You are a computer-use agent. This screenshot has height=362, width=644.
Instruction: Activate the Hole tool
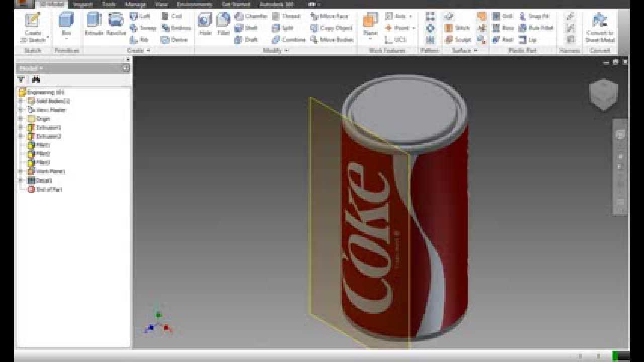tap(205, 24)
